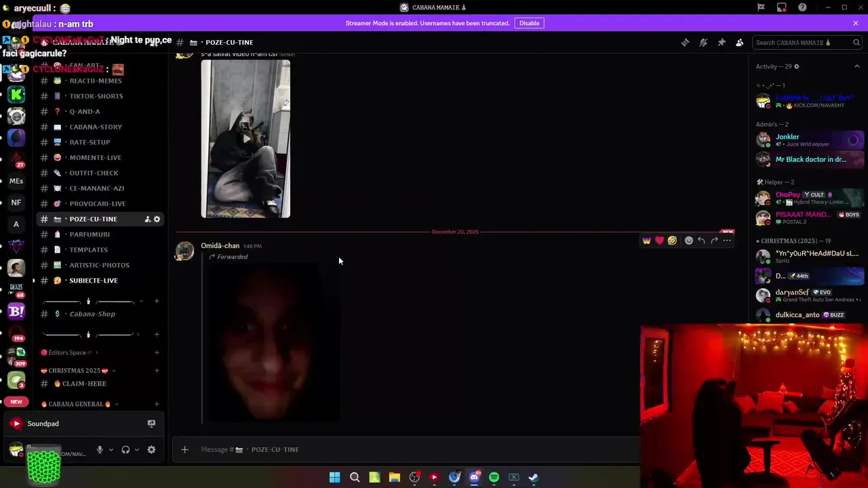Screen dimensions: 868x488
Task: Click Jonkler in Admin's list
Action: point(809,140)
